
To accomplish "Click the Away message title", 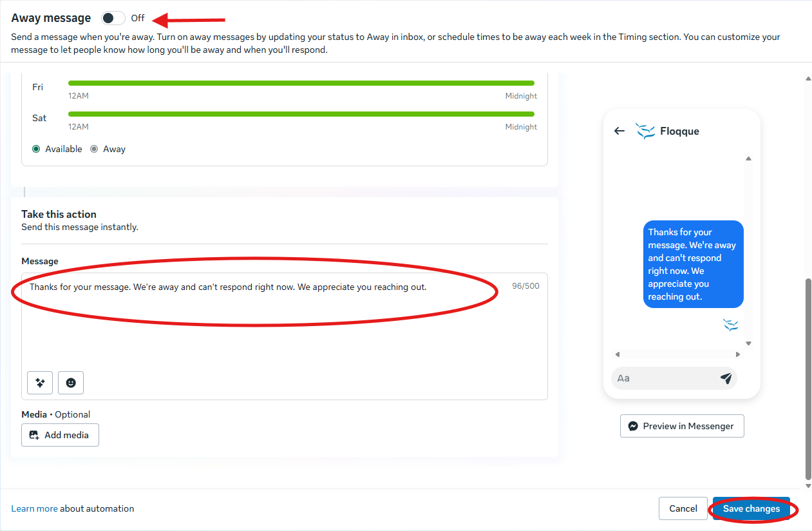I will [51, 18].
